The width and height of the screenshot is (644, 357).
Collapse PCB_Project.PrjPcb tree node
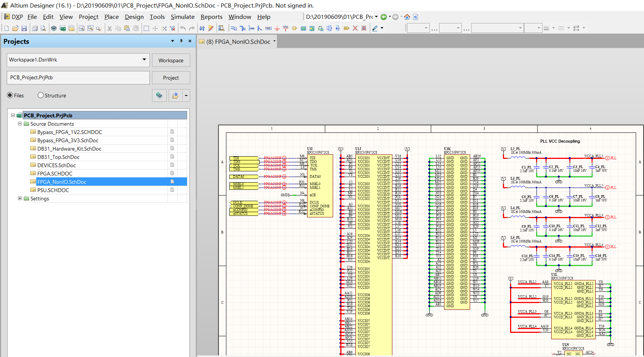coord(13,115)
